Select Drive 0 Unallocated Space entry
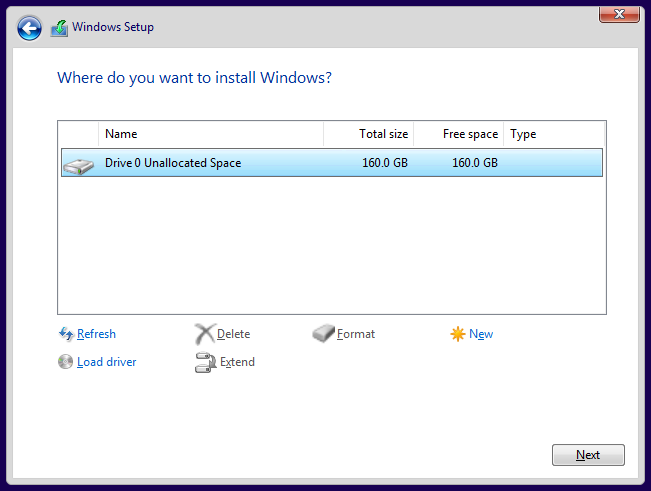 tap(173, 163)
